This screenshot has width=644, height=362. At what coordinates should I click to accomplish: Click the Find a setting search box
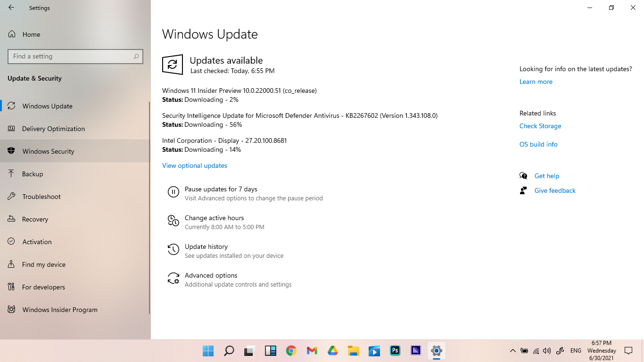[75, 56]
